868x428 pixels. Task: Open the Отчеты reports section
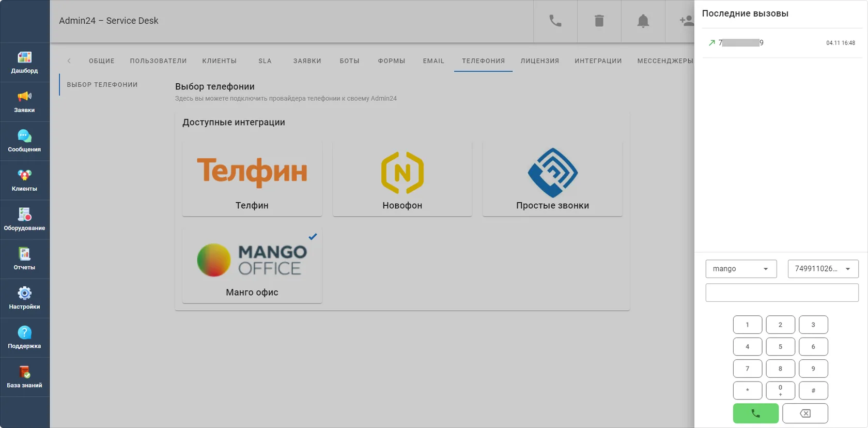[24, 259]
